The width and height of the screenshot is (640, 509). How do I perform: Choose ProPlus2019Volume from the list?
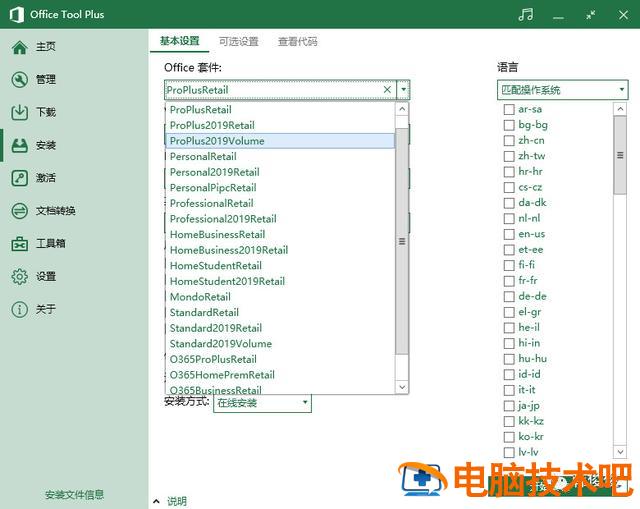pyautogui.click(x=280, y=141)
